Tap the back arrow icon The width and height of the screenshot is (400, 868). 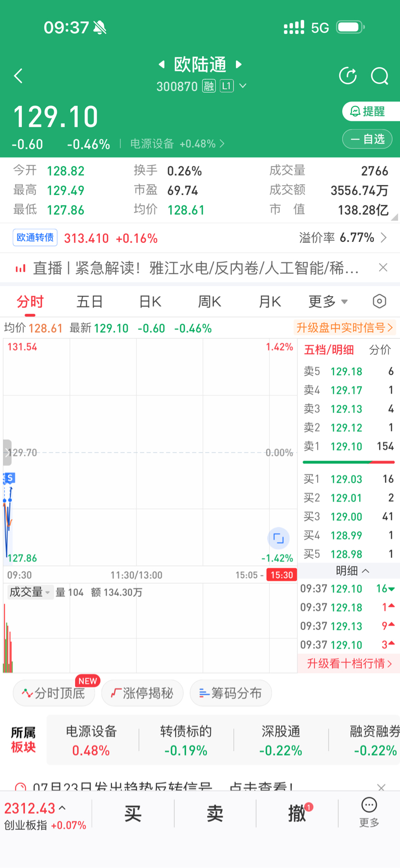(18, 76)
